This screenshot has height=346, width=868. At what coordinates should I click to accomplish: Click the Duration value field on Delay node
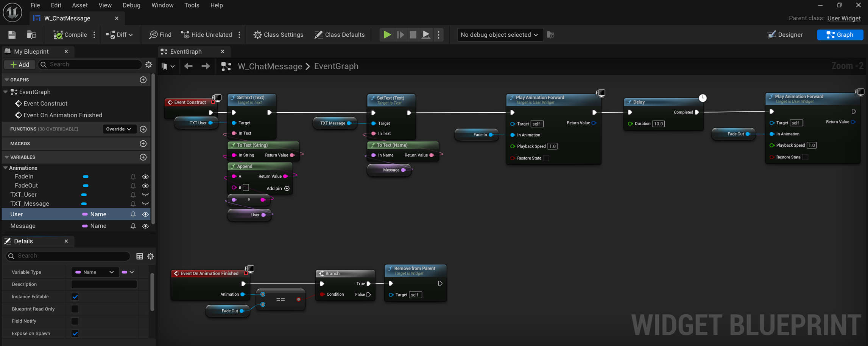pos(658,124)
